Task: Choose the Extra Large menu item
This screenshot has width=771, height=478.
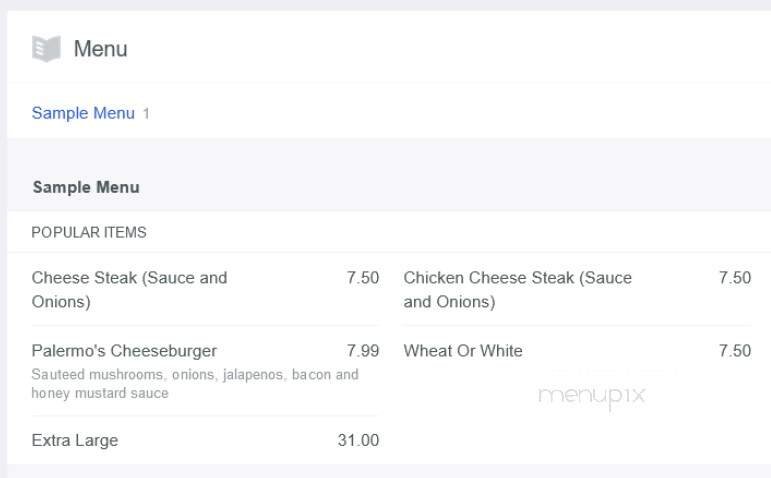Action: [x=75, y=440]
